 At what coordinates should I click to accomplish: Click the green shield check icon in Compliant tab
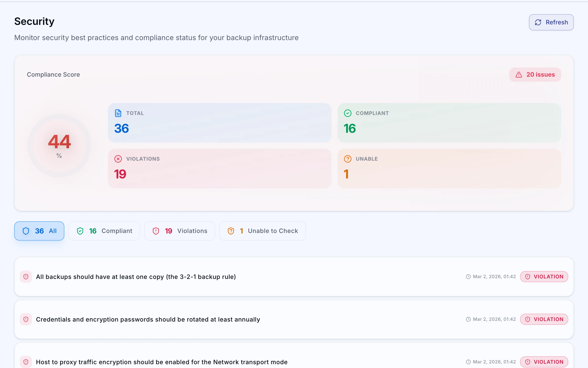click(x=80, y=231)
